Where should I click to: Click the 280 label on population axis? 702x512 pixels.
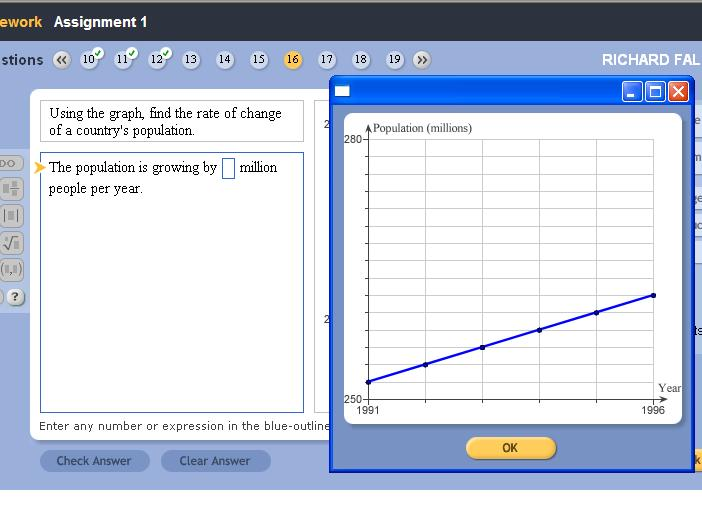[x=353, y=139]
